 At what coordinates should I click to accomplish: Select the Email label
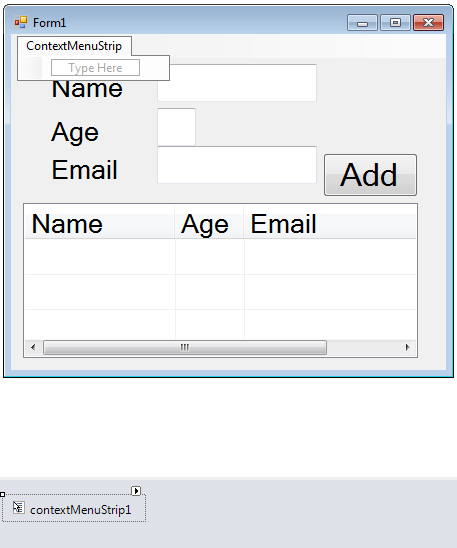84,170
